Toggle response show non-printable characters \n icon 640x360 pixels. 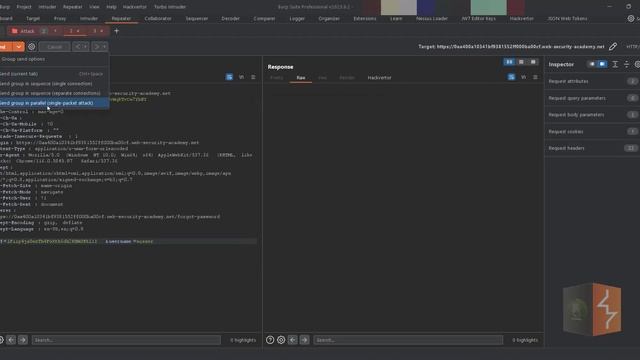[524, 77]
